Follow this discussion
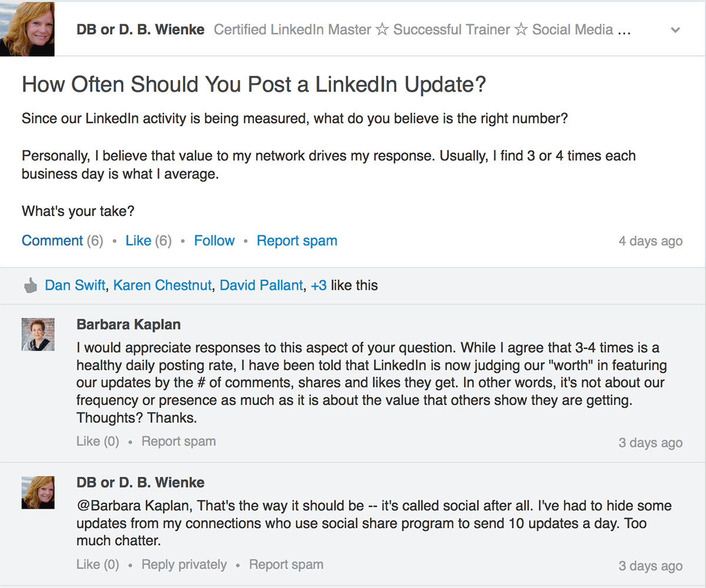Viewport: 706px width, 588px height. tap(214, 240)
